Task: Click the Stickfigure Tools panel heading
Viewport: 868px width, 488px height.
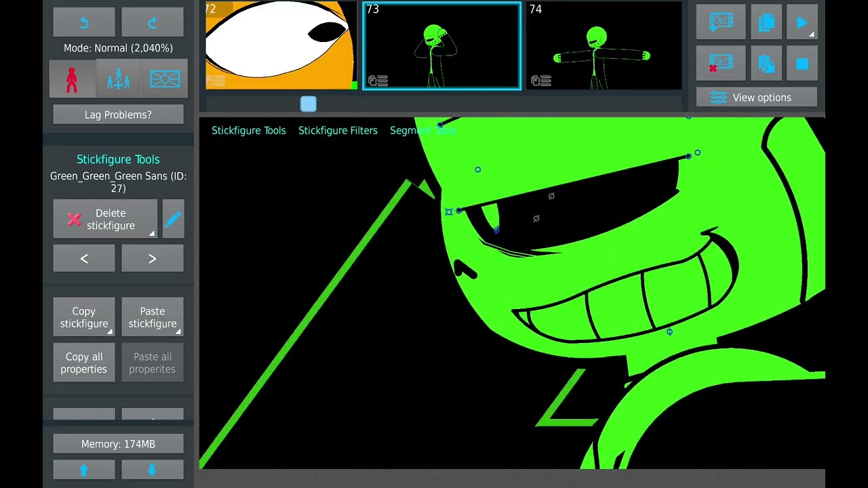Action: pos(118,159)
